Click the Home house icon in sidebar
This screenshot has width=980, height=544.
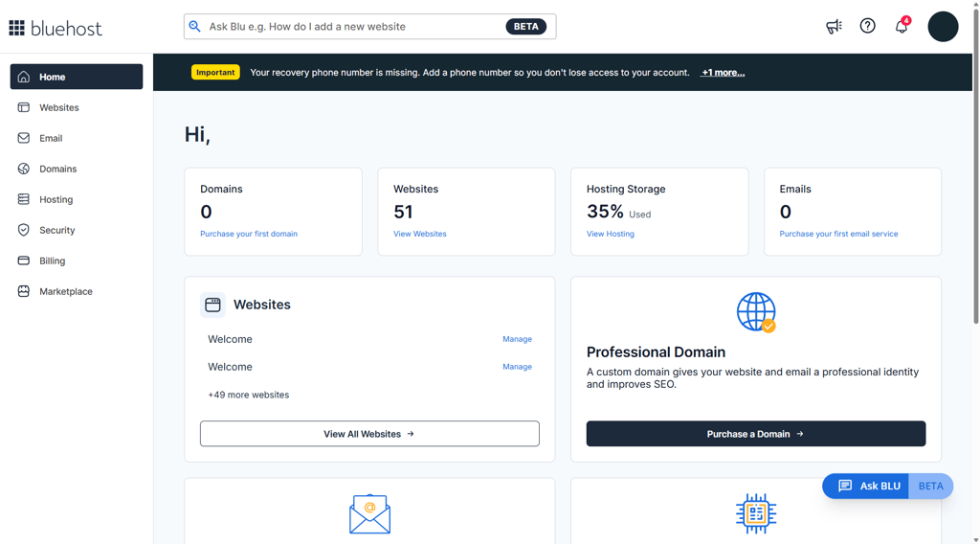(24, 77)
